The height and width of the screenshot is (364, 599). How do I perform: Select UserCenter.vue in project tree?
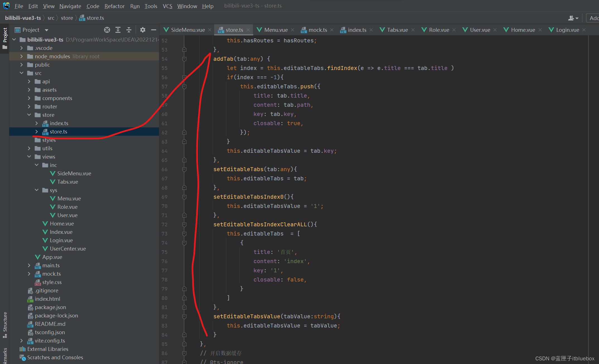click(68, 249)
